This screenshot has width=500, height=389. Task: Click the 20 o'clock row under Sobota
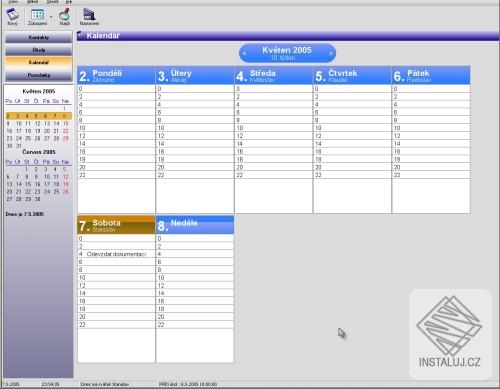[x=116, y=317]
